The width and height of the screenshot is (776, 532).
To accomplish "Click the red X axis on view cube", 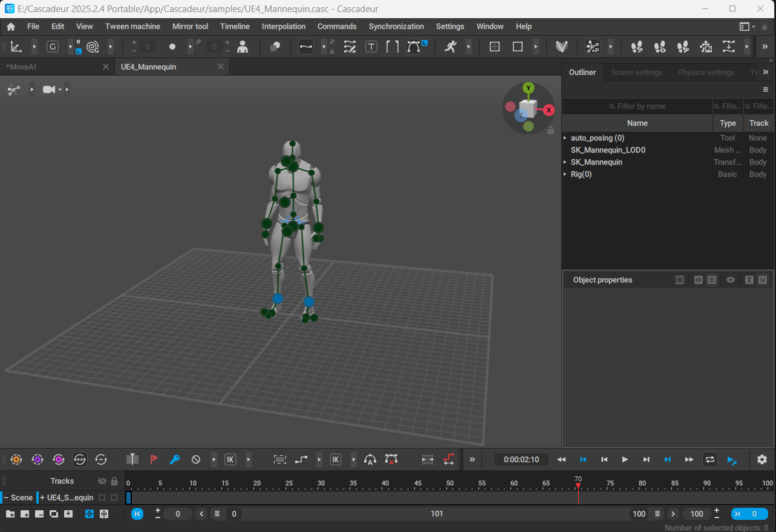I will [x=549, y=110].
